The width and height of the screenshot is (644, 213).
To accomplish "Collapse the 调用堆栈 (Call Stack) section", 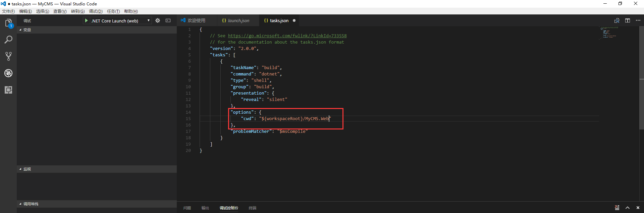I will pos(97,204).
